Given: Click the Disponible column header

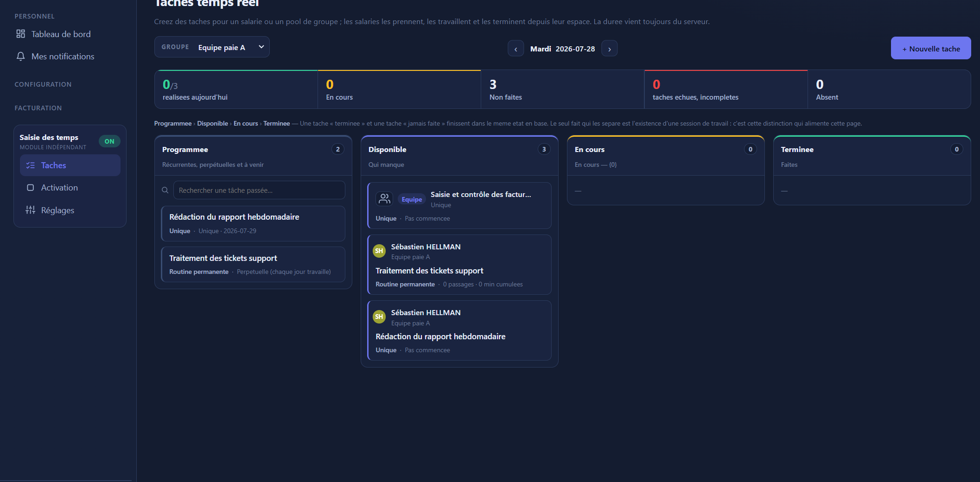Looking at the screenshot, I should click(459, 156).
